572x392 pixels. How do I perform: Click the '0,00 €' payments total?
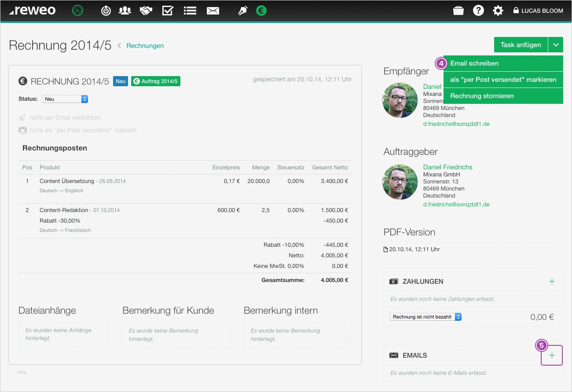point(542,317)
